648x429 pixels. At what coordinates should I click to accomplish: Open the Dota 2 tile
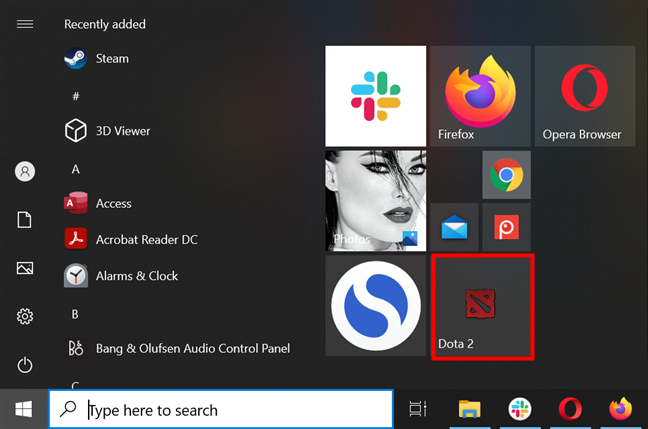coord(483,307)
